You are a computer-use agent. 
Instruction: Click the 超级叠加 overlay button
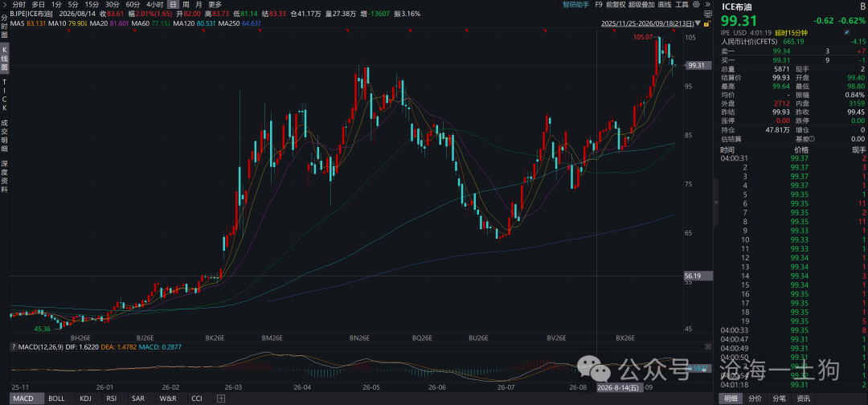tap(642, 4)
